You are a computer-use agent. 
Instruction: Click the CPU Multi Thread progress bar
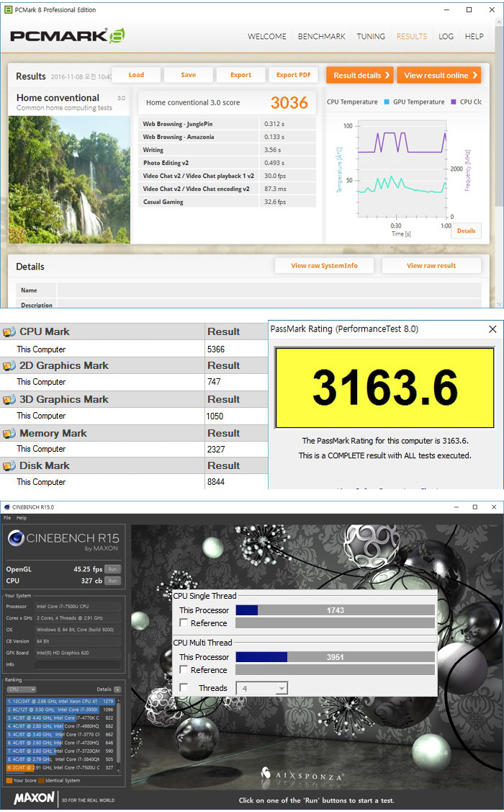click(335, 656)
